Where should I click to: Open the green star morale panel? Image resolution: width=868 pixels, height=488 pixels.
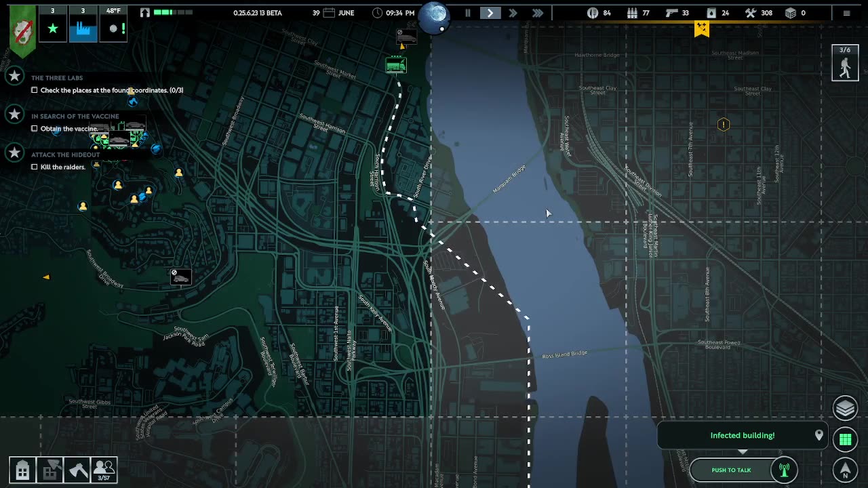52,24
